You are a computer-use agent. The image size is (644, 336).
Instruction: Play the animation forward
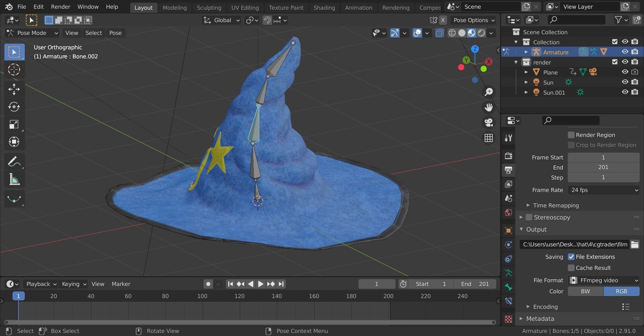(x=261, y=284)
